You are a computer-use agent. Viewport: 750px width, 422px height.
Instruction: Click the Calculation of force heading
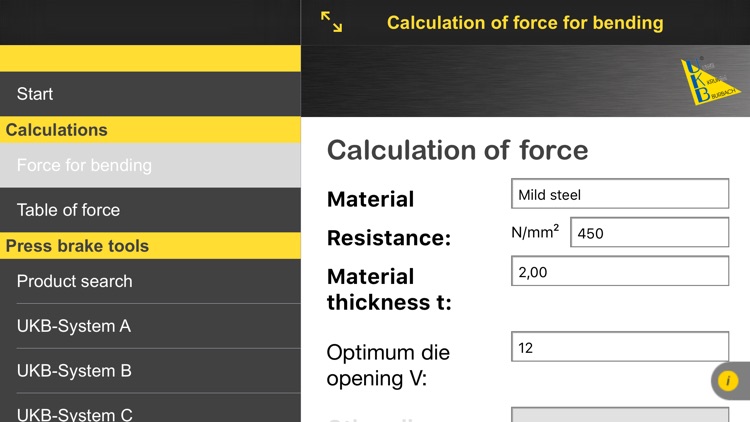tap(457, 150)
